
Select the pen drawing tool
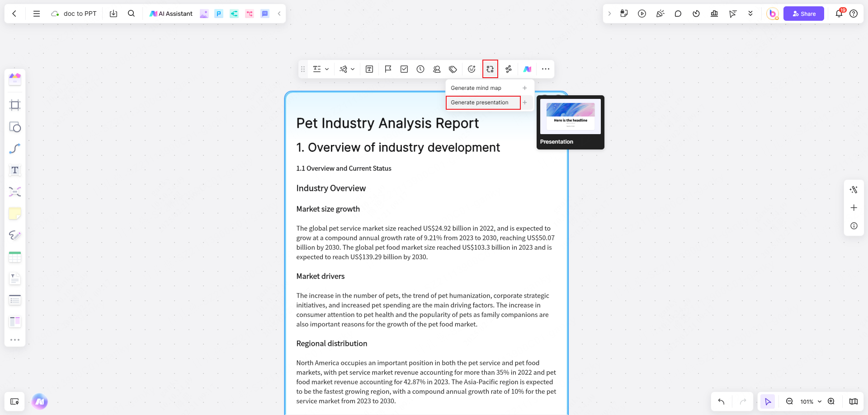(x=15, y=235)
